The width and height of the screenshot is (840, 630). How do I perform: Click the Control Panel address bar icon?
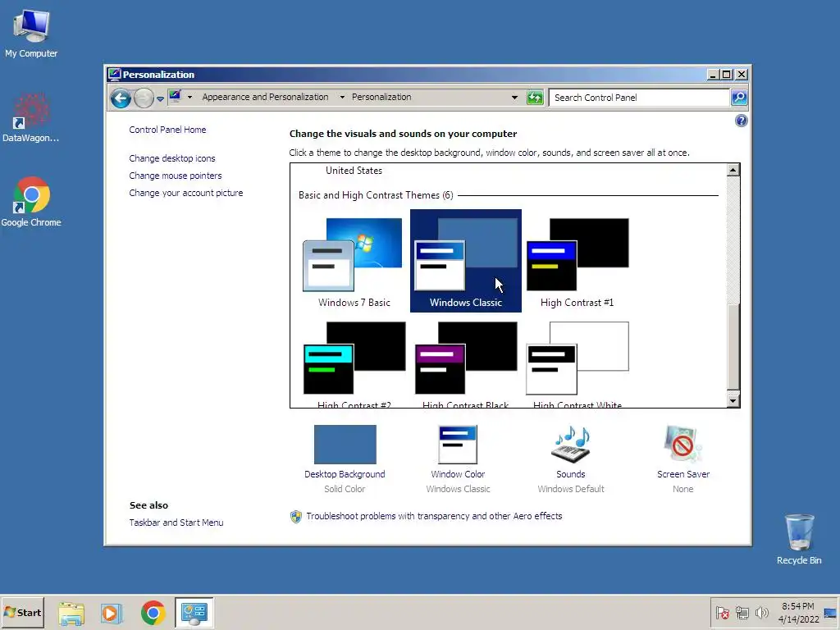(176, 97)
